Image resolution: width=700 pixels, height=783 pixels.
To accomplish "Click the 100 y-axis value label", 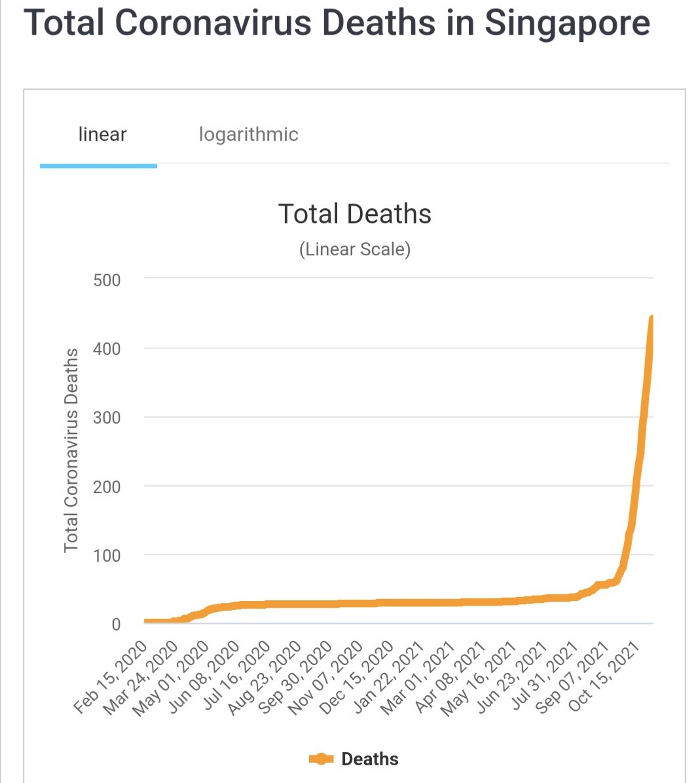I will [107, 555].
